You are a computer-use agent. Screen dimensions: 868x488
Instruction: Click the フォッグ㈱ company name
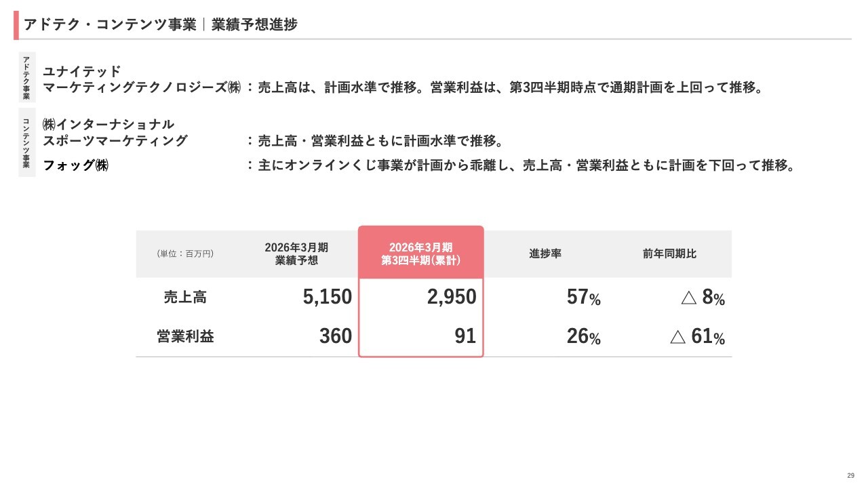(x=76, y=165)
